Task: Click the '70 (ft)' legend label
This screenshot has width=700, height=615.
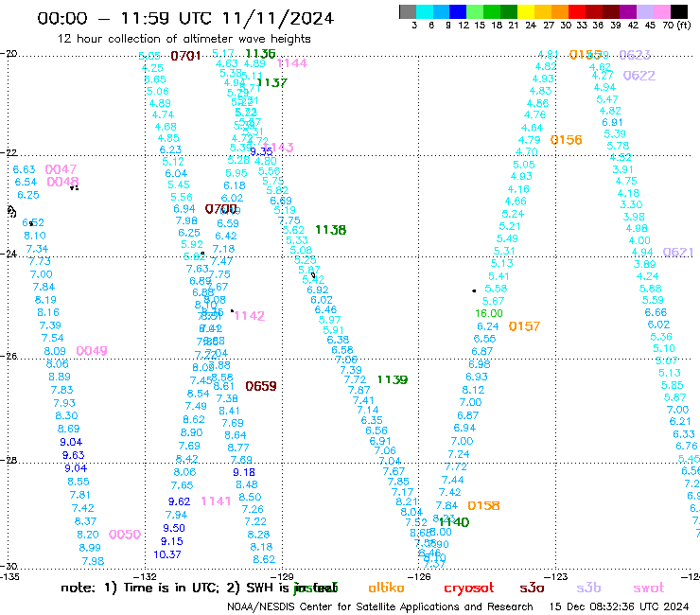Action: [676, 25]
